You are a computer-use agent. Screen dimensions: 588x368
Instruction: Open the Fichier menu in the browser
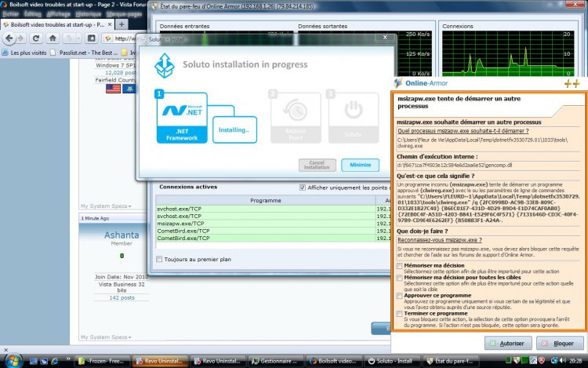click(x=10, y=14)
